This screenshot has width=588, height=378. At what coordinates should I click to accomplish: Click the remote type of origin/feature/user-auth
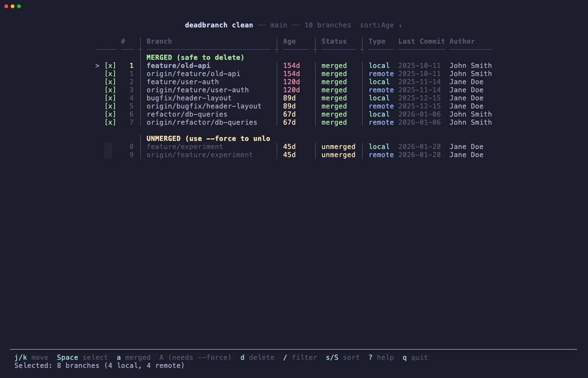(381, 90)
